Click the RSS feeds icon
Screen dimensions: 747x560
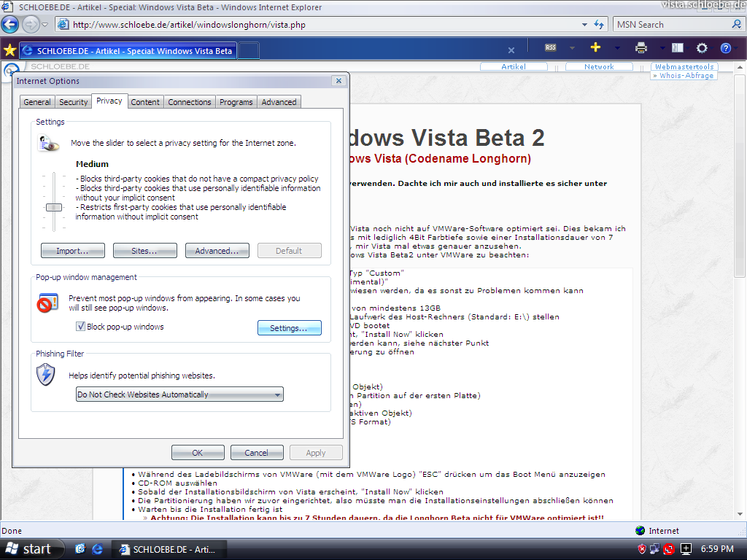[x=551, y=47]
